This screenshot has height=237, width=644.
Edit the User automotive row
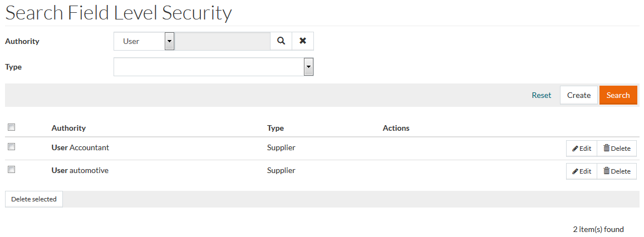(x=582, y=171)
